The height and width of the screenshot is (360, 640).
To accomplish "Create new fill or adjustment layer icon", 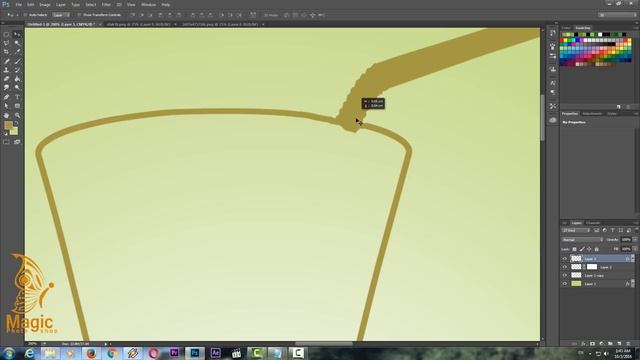I will 601,344.
